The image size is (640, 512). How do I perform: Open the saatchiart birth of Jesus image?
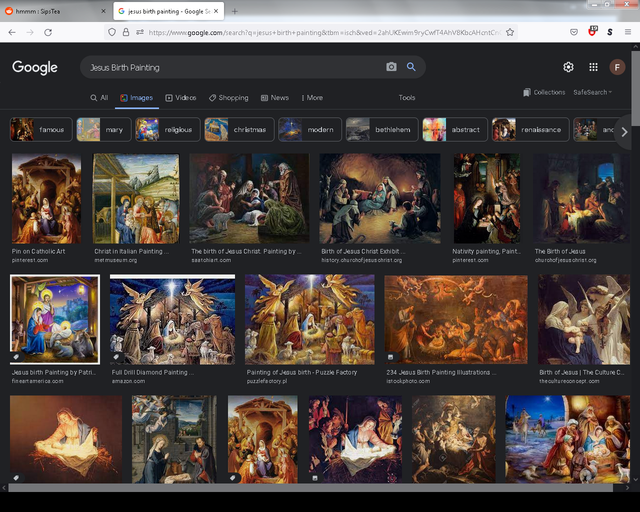click(249, 198)
